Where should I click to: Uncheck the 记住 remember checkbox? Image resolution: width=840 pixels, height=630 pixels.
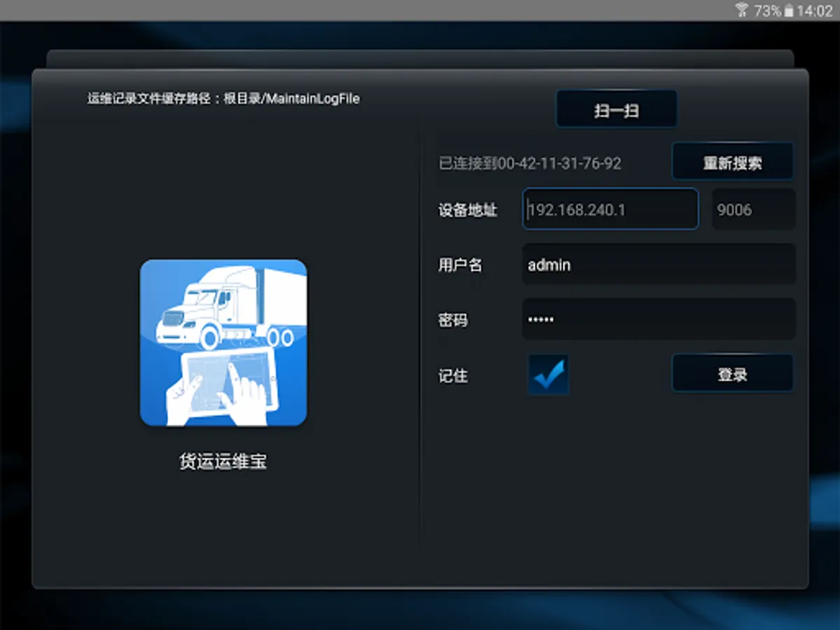click(548, 375)
